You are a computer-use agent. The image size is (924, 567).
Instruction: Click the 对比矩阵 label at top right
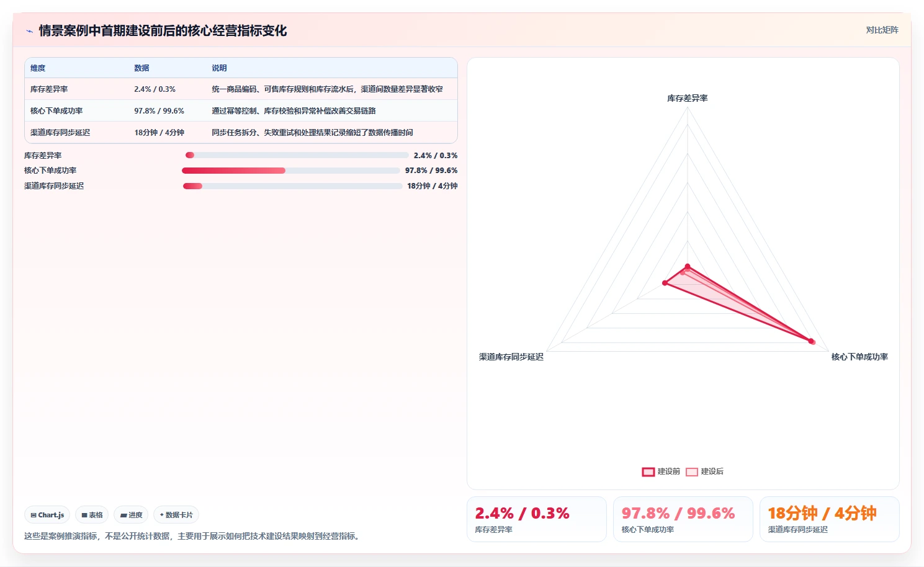(882, 30)
